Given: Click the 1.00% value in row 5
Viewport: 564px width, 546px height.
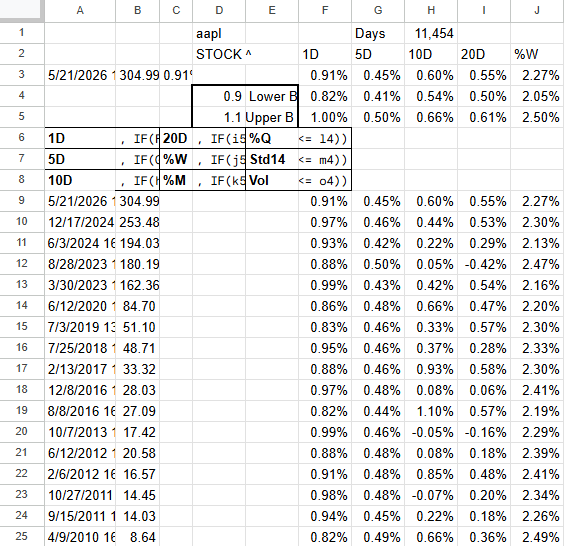Looking at the screenshot, I should [325, 117].
